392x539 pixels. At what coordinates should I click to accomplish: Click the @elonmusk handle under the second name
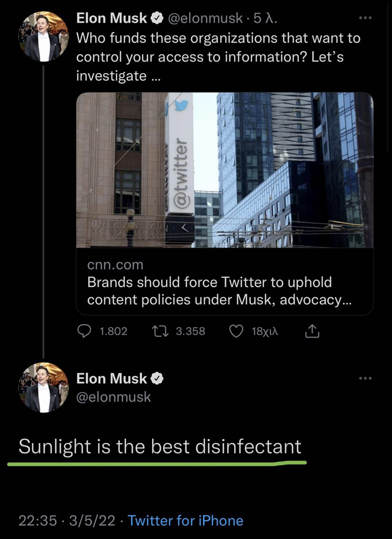[114, 397]
